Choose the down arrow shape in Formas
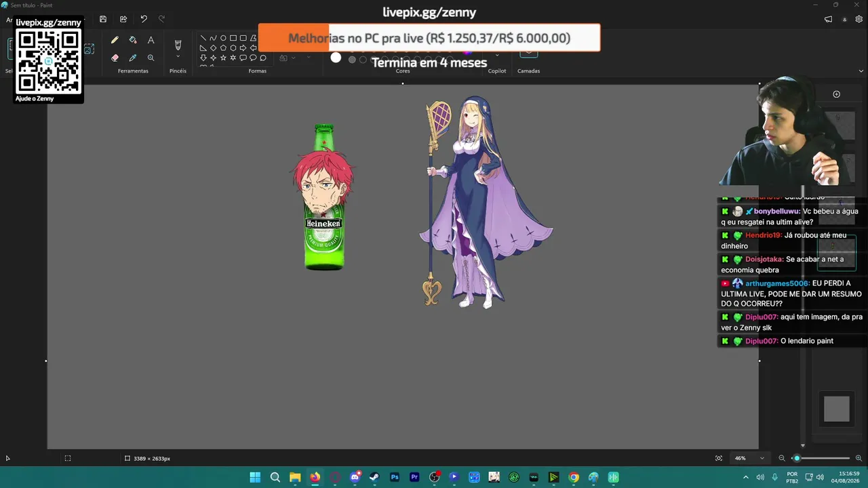This screenshot has height=488, width=868. click(x=203, y=58)
